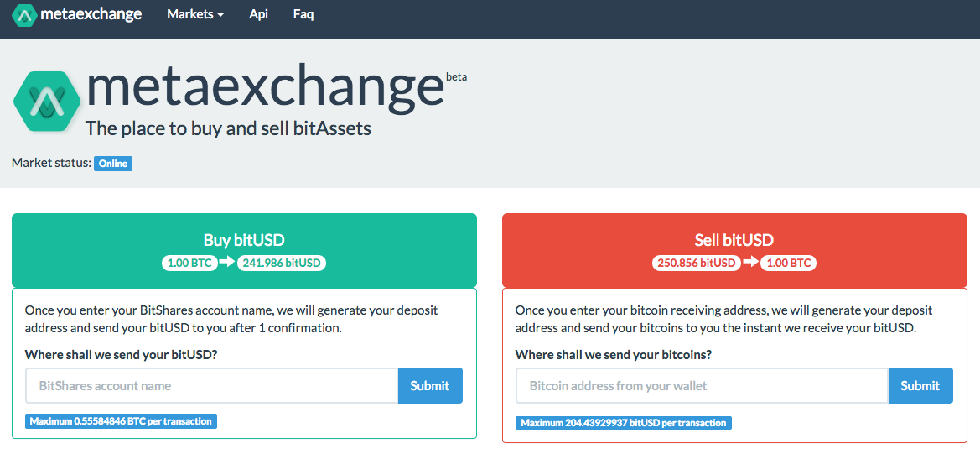This screenshot has width=980, height=454.
Task: Submit the BitShares account name
Action: pos(430,386)
